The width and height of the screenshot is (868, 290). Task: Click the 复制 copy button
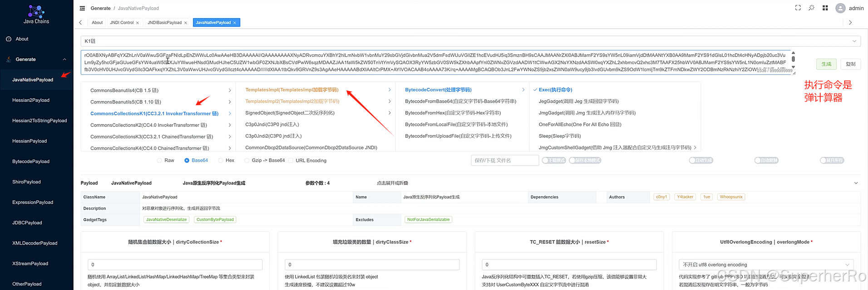click(851, 64)
